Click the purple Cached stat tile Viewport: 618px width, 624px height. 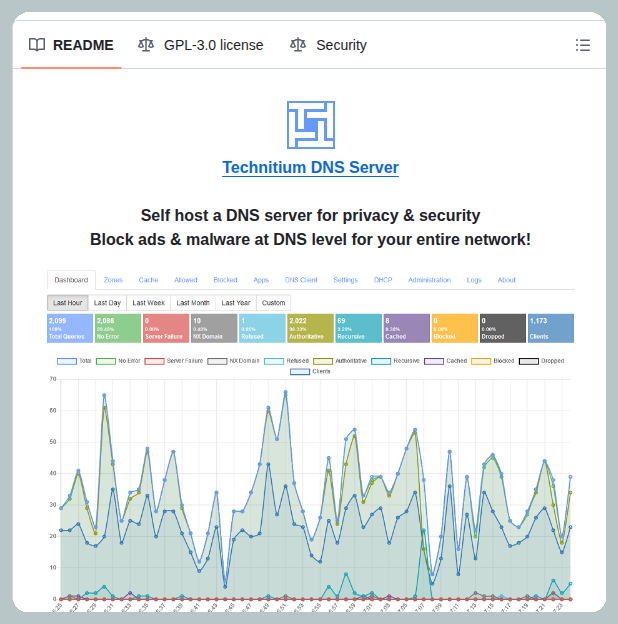(407, 328)
